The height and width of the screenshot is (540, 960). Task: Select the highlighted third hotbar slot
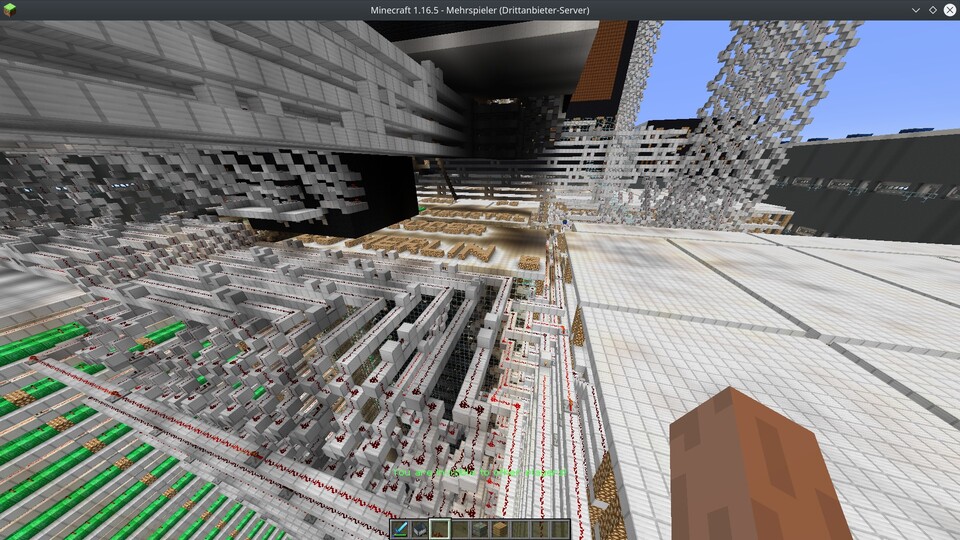point(440,529)
